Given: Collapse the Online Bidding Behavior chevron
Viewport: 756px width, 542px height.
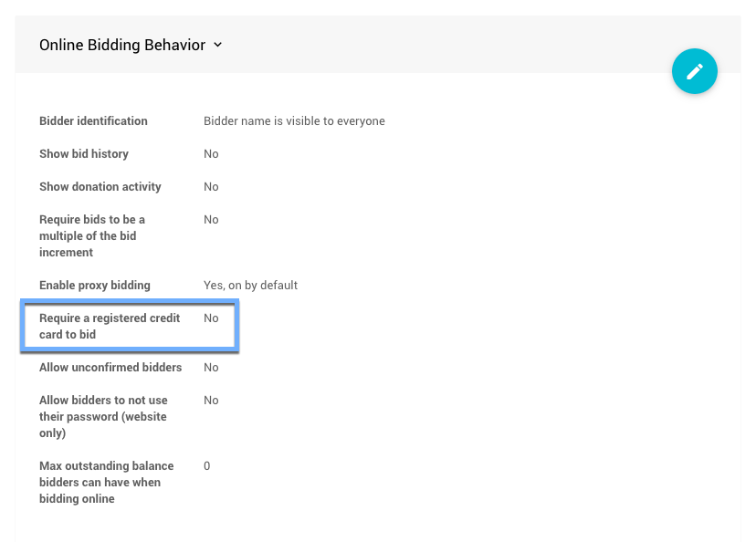Looking at the screenshot, I should [218, 45].
